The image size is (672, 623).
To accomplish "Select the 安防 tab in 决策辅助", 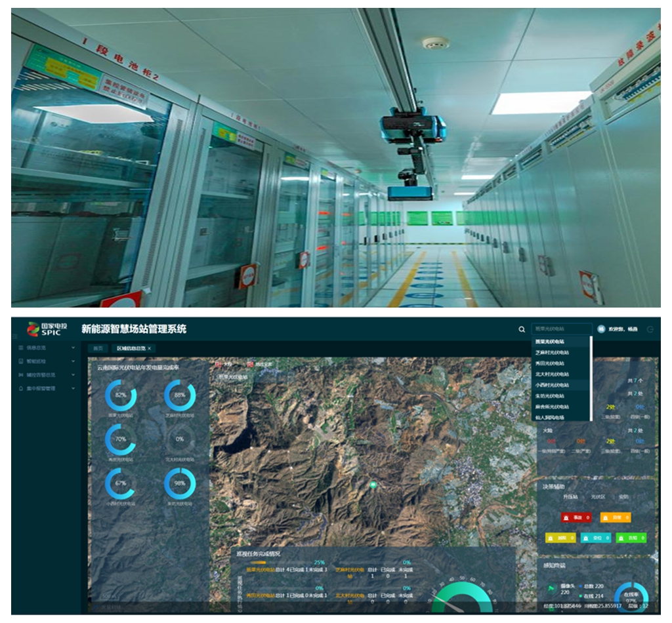I will point(623,496).
